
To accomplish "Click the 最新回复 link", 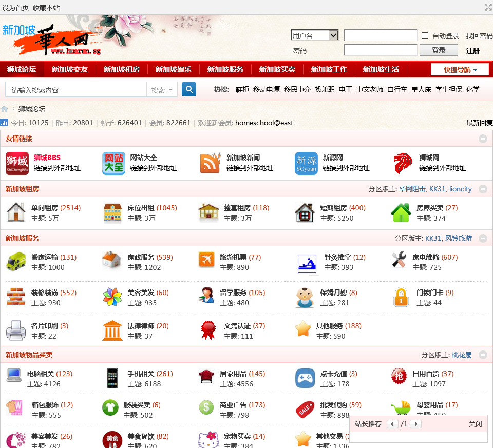I will 479,123.
